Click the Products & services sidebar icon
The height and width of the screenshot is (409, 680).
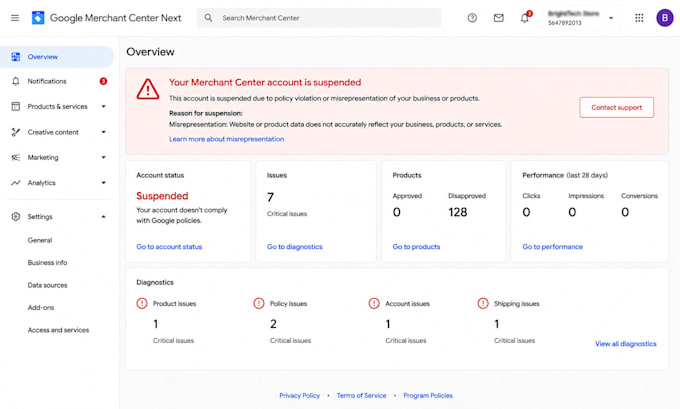[16, 106]
